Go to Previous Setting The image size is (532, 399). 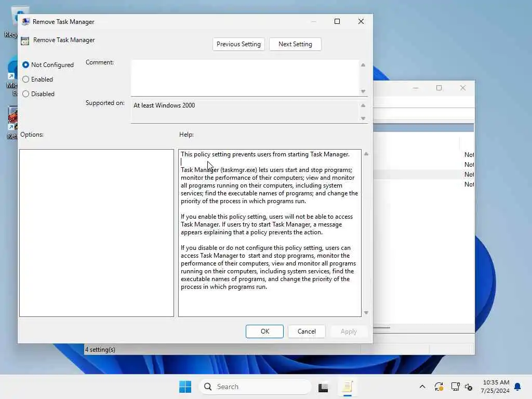[238, 44]
